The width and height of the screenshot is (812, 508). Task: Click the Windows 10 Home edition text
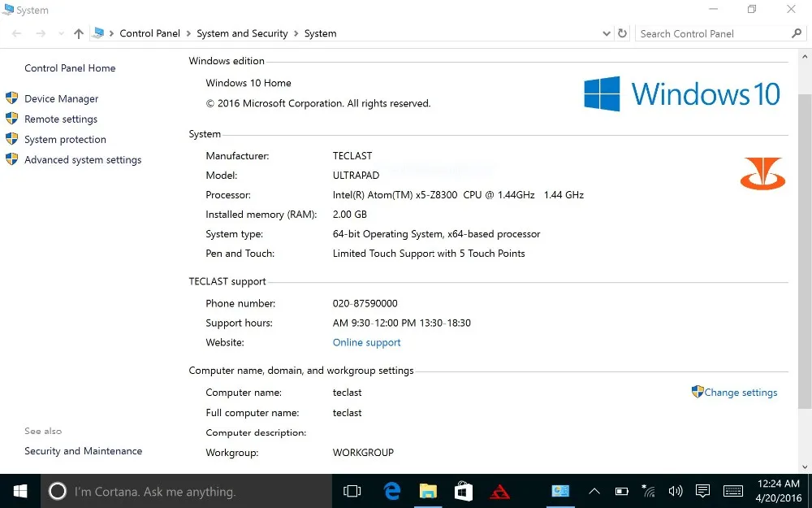248,83
